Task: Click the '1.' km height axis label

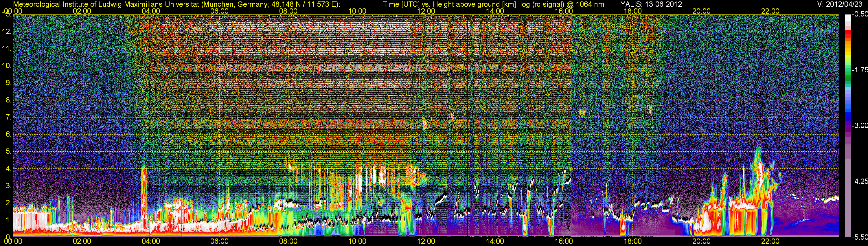Action: point(8,220)
